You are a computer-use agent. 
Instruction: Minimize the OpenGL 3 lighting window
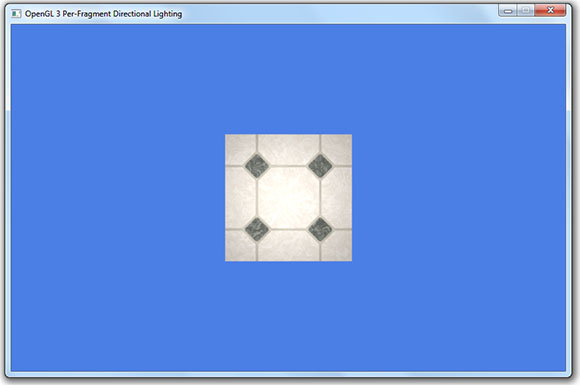click(508, 11)
